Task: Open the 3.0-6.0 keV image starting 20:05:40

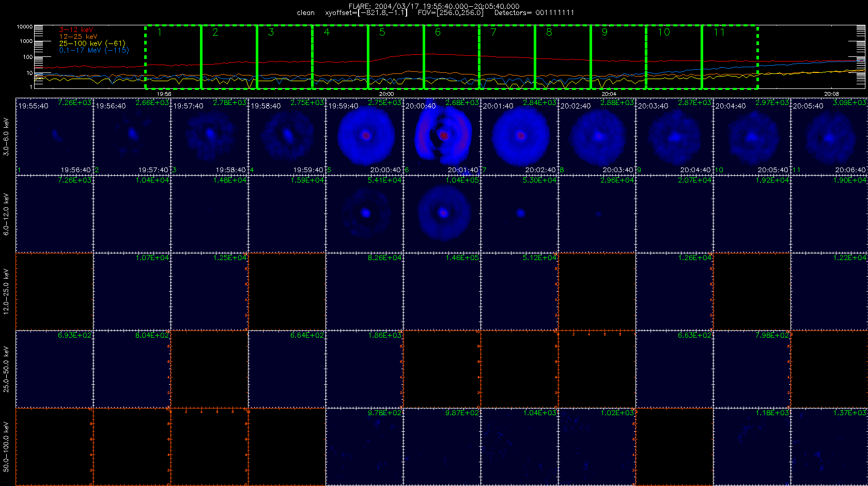Action: tap(829, 136)
